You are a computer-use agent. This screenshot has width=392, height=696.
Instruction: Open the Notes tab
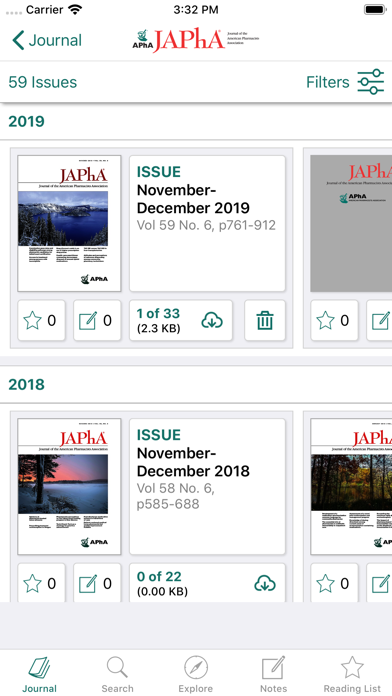273,675
